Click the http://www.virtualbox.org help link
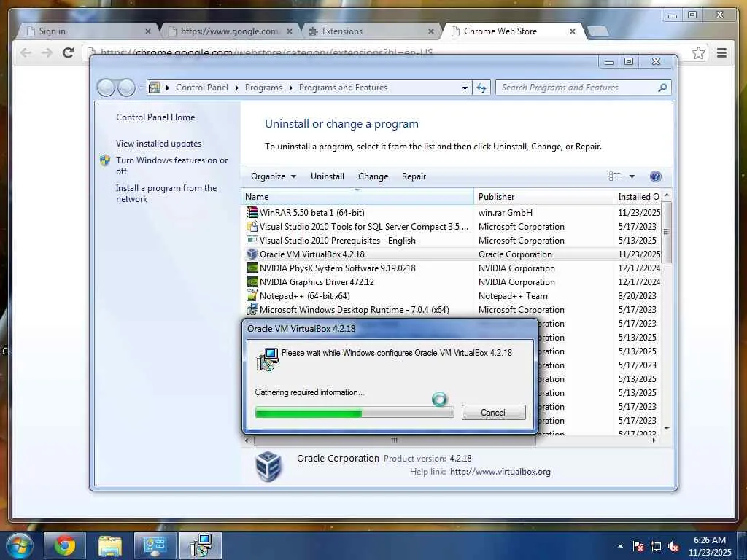 [500, 472]
